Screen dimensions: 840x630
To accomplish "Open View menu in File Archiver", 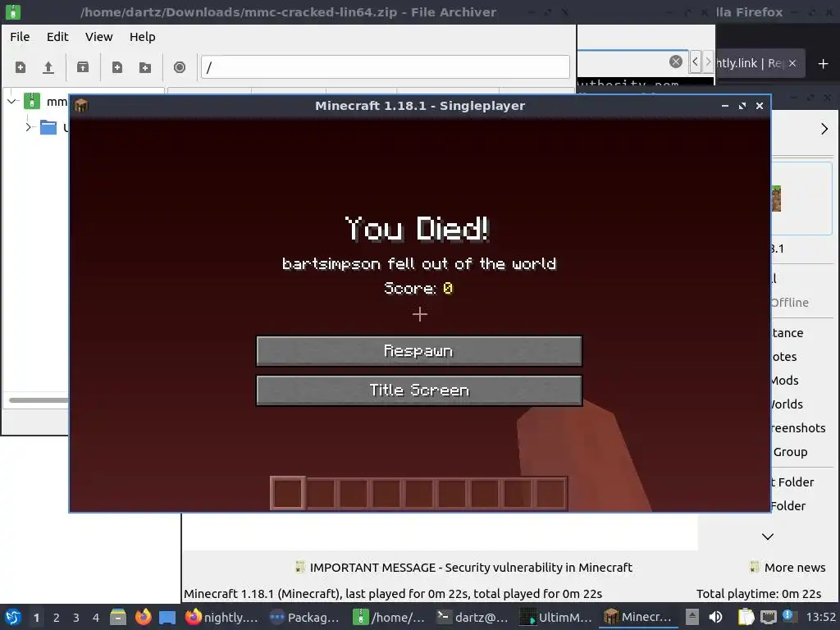I will click(x=99, y=36).
